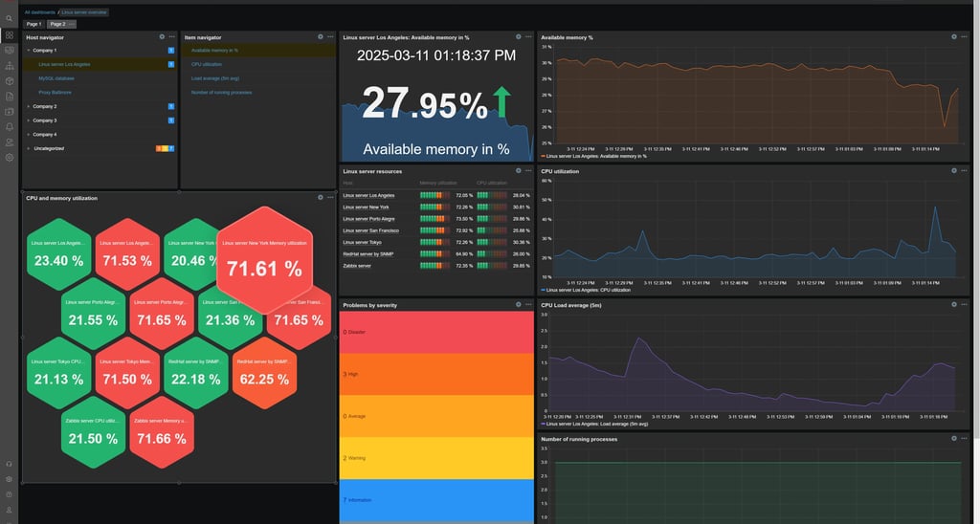Select the Page 2 tab
The width and height of the screenshot is (980, 524).
57,24
